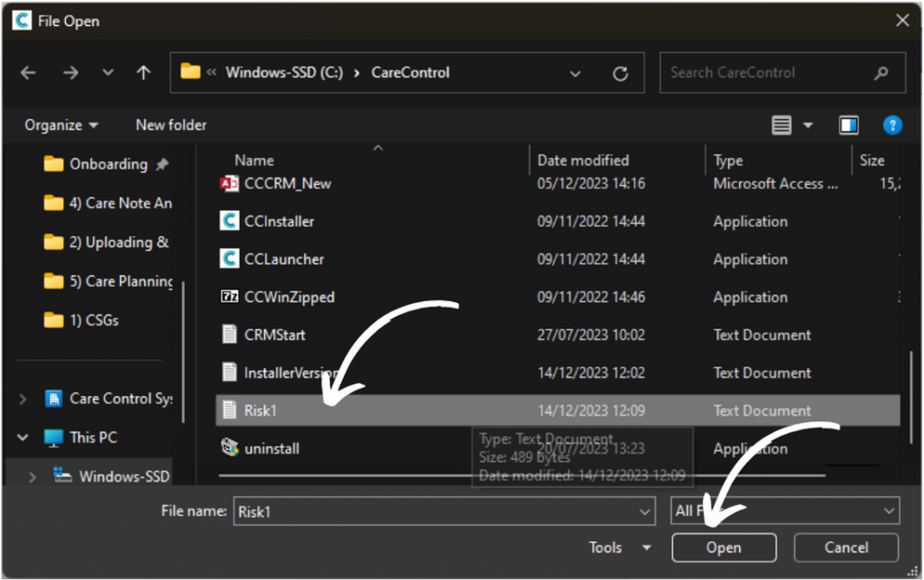Close the File Open dialog
Screen dimensions: 924x580
click(x=901, y=21)
